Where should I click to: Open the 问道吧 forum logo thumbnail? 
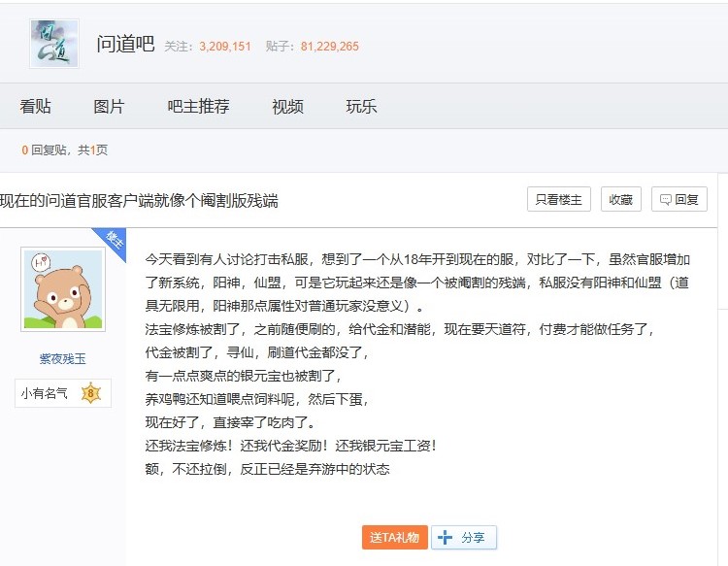[x=54, y=44]
